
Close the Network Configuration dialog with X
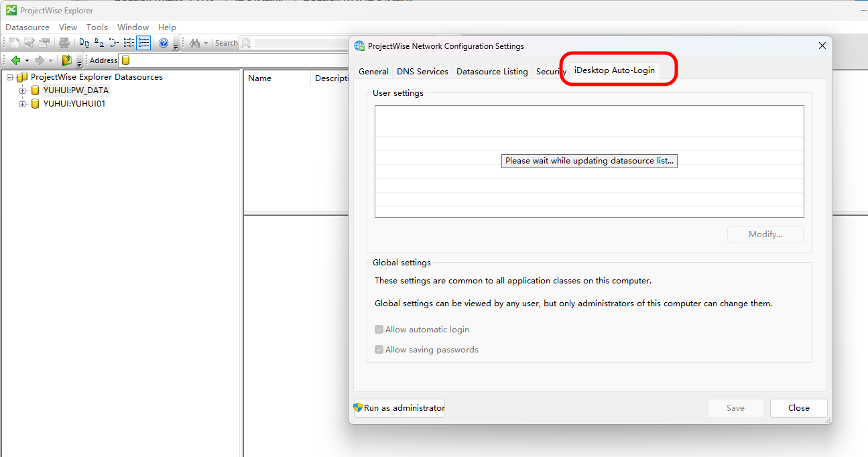click(x=822, y=46)
